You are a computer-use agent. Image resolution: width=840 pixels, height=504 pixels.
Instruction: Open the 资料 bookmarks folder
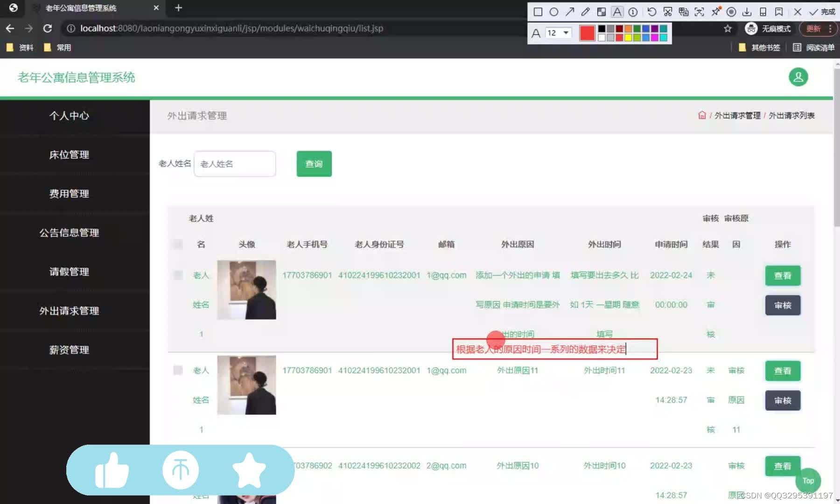click(x=20, y=48)
